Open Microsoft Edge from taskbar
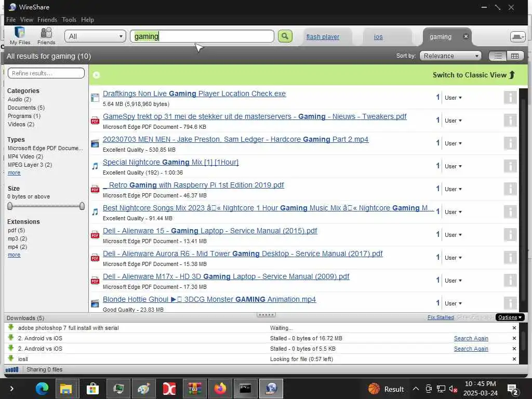 tap(42, 389)
